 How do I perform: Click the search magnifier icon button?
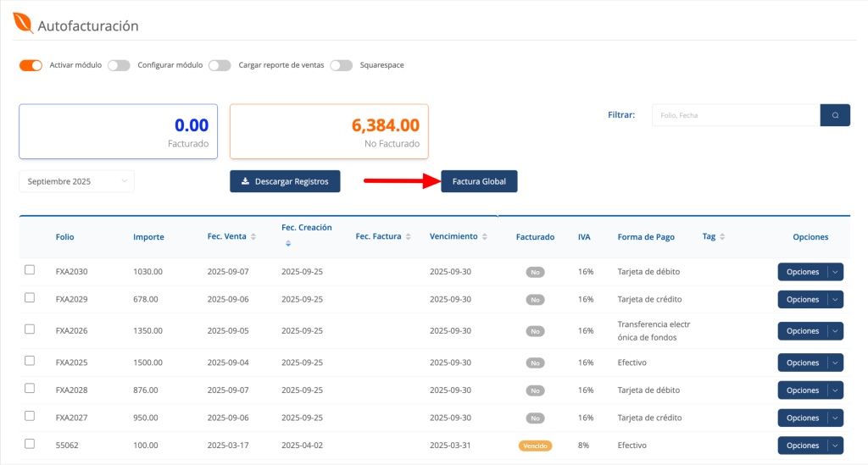click(x=835, y=115)
